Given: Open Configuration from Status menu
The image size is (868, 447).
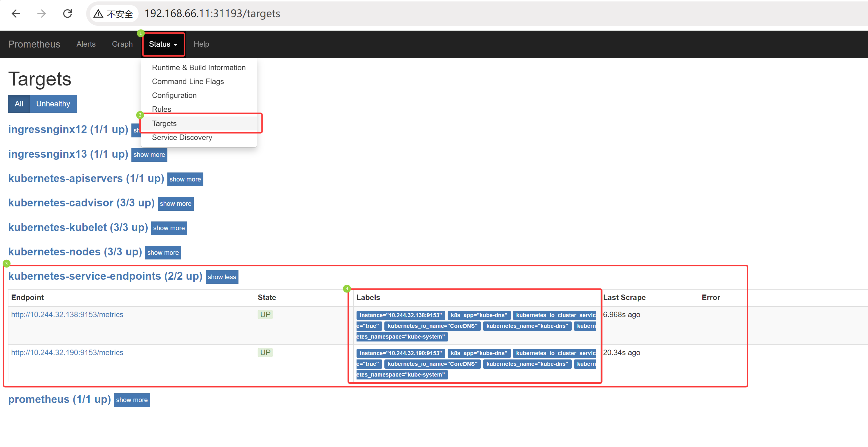Looking at the screenshot, I should pyautogui.click(x=174, y=95).
